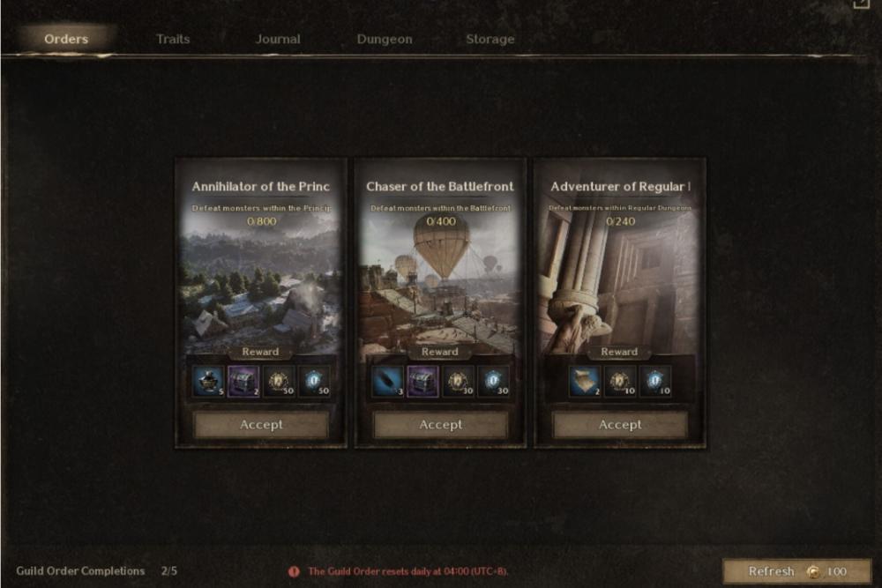Image resolution: width=882 pixels, height=588 pixels.
Task: Click the blue shield reward showing 50
Action: pos(314,382)
